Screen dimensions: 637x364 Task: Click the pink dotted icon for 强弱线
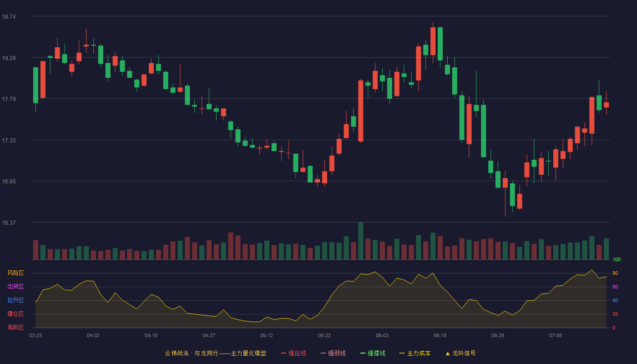[x=324, y=353]
